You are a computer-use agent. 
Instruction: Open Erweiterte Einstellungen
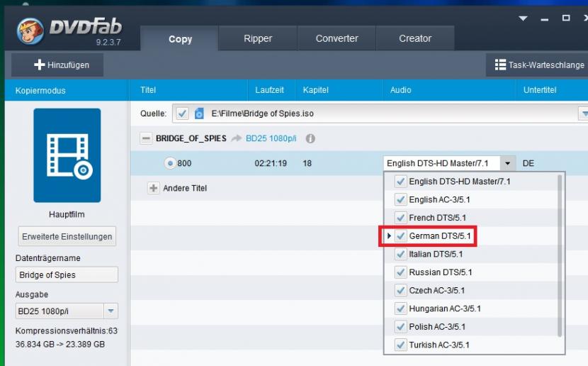tap(67, 236)
